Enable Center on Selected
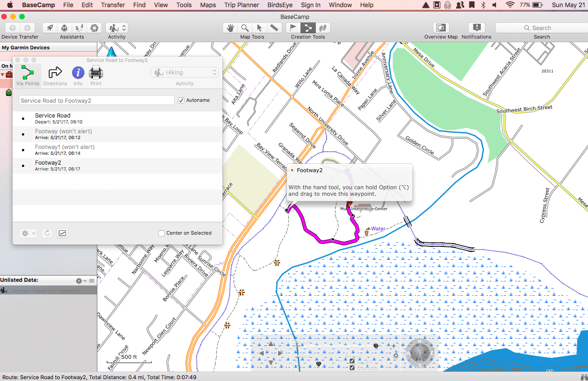Viewport: 588px width, 381px height. (x=161, y=233)
